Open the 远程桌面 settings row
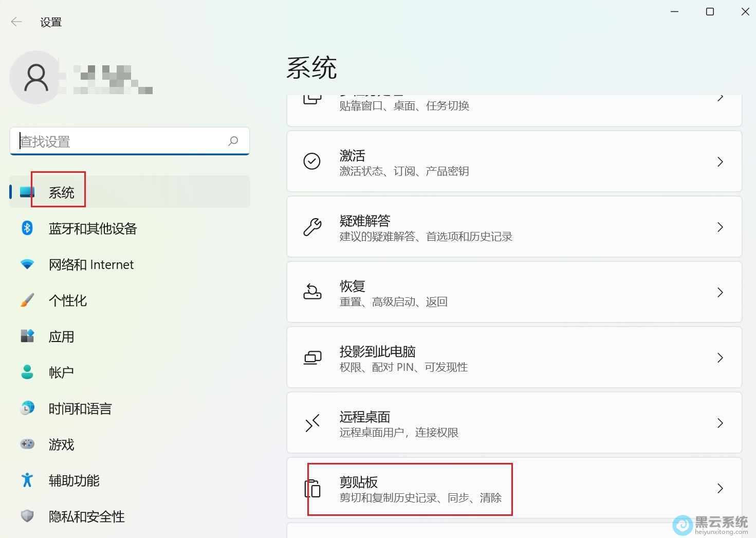 click(x=514, y=423)
